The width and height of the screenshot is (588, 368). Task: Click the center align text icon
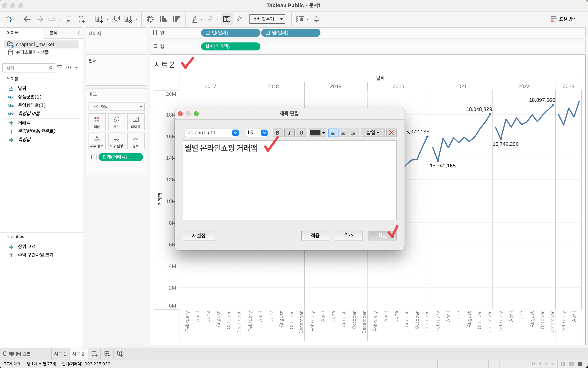point(343,133)
